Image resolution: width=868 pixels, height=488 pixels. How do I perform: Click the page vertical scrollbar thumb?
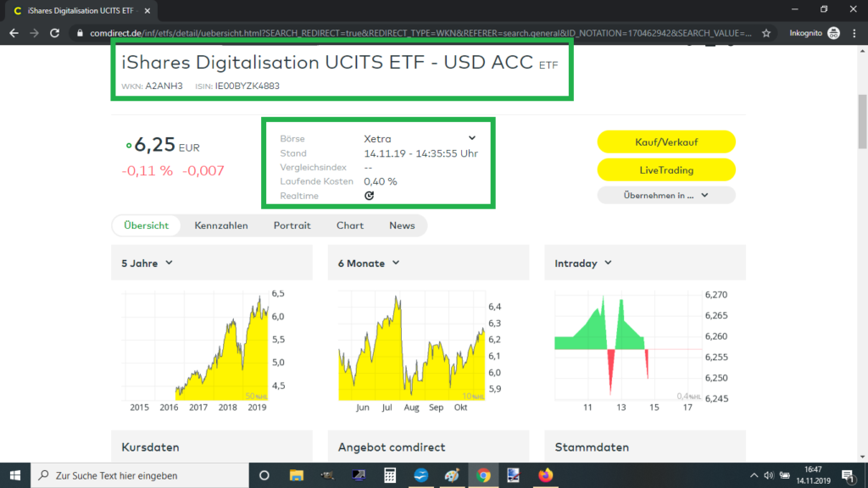click(862, 122)
